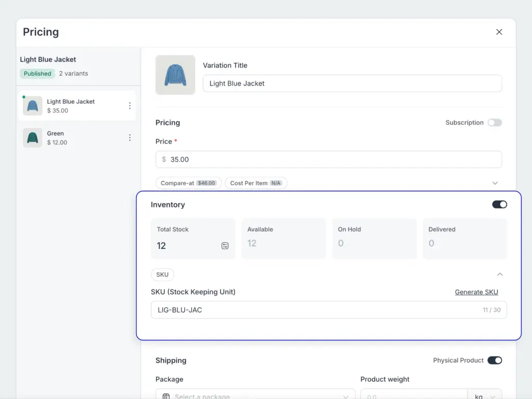Click the adjust stock icon in Total Stock
532x399 pixels.
click(225, 246)
